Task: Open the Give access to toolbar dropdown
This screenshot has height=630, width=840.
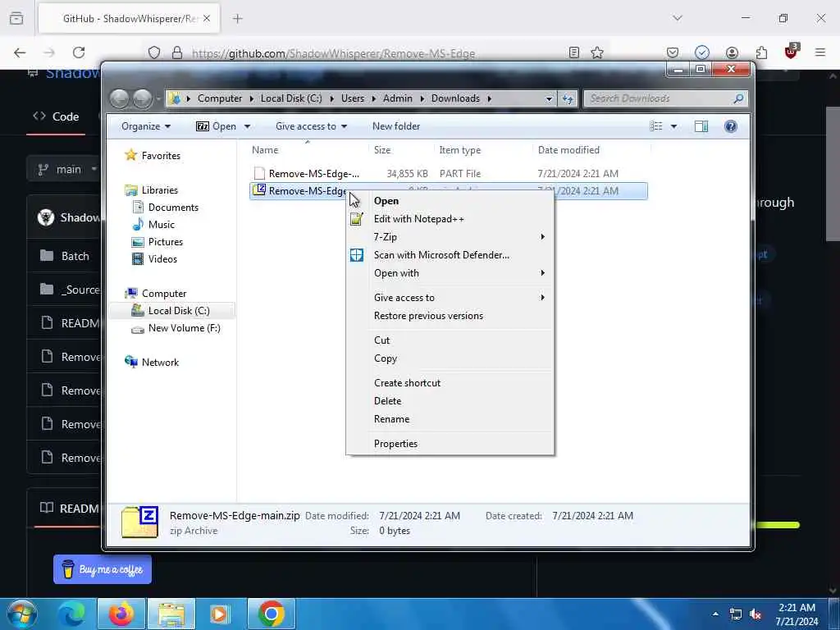Action: pos(311,126)
